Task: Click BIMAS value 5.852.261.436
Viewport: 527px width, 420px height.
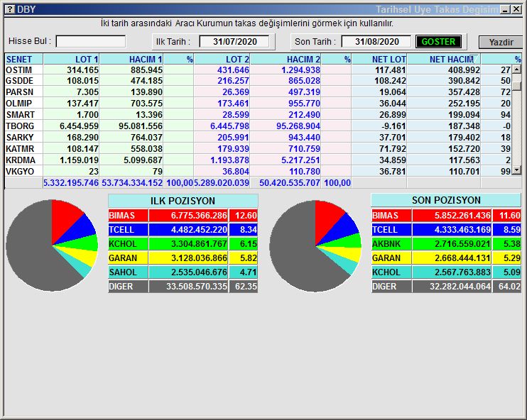Action: [462, 215]
